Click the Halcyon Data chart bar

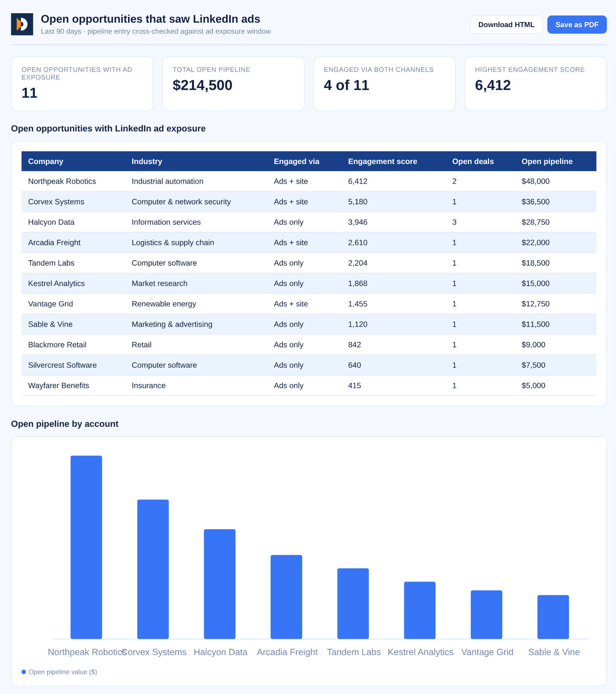click(219, 584)
